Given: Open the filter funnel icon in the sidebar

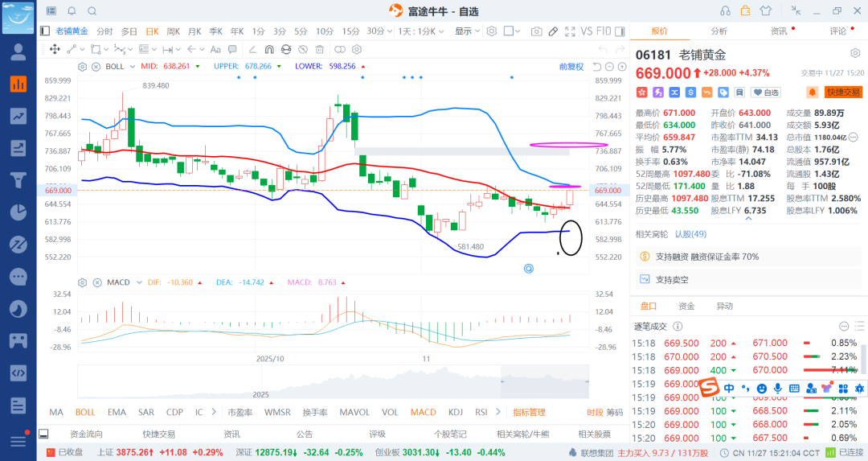Looking at the screenshot, I should coord(18,180).
